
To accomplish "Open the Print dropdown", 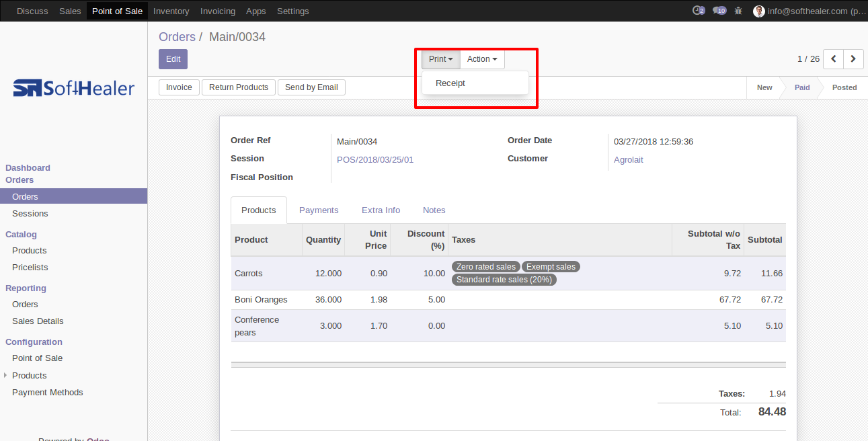I will point(441,59).
